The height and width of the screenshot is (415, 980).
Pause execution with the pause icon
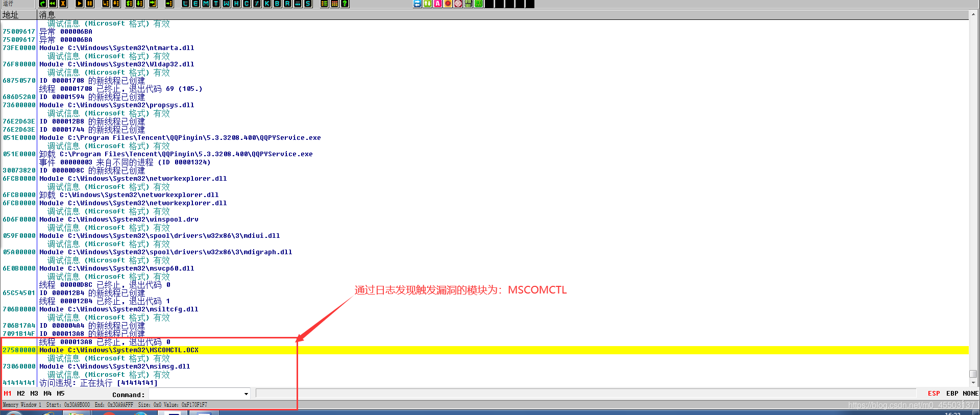(x=89, y=4)
